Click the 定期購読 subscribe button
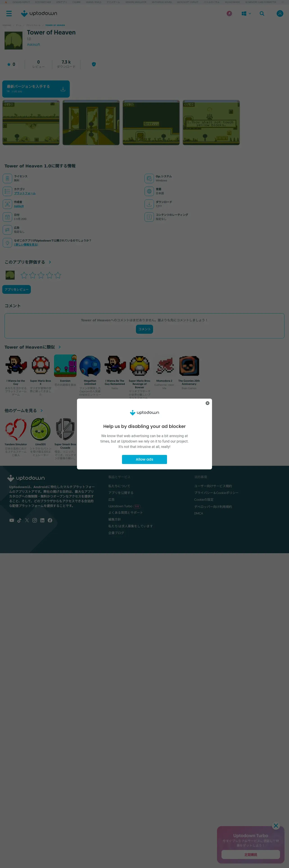 click(x=251, y=854)
